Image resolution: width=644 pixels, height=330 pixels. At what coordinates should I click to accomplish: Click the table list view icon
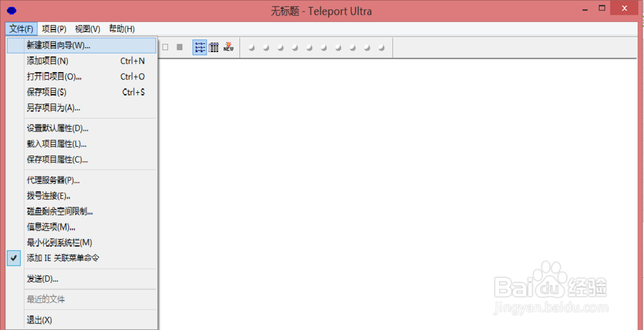214,47
